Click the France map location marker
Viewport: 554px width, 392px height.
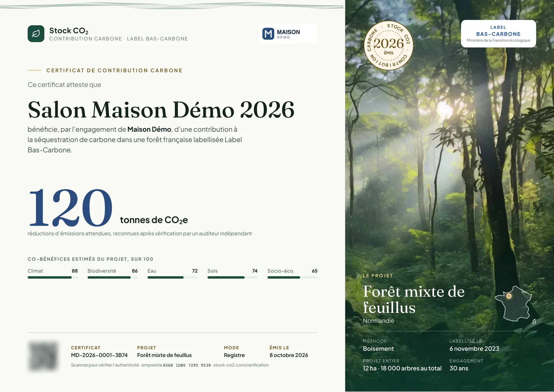coord(509,296)
